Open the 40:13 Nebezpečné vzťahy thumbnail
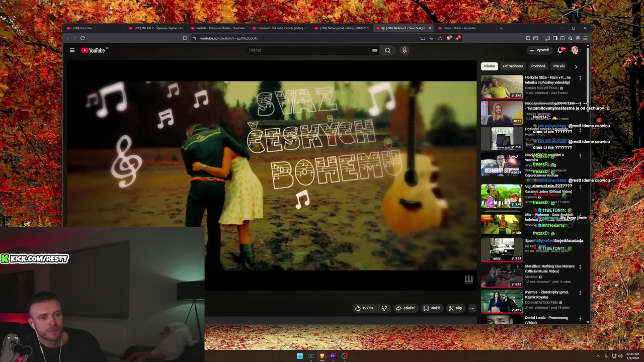This screenshot has height=362, width=644. (x=502, y=113)
